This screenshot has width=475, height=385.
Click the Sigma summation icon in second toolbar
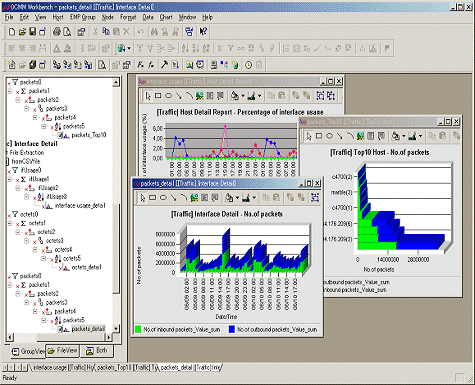[220, 48]
